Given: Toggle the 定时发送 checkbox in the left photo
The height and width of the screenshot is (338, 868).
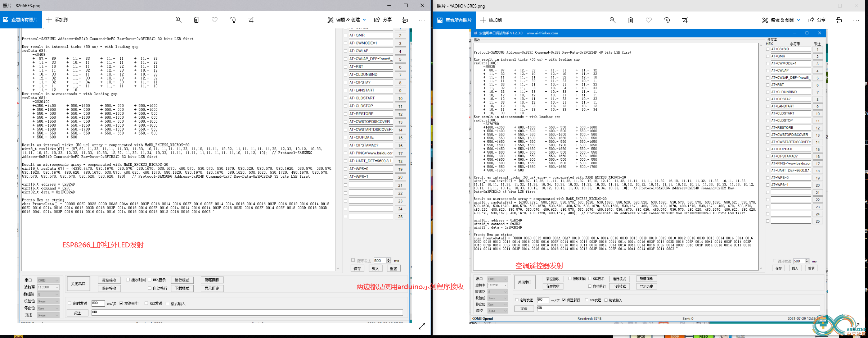Looking at the screenshot, I should click(69, 303).
